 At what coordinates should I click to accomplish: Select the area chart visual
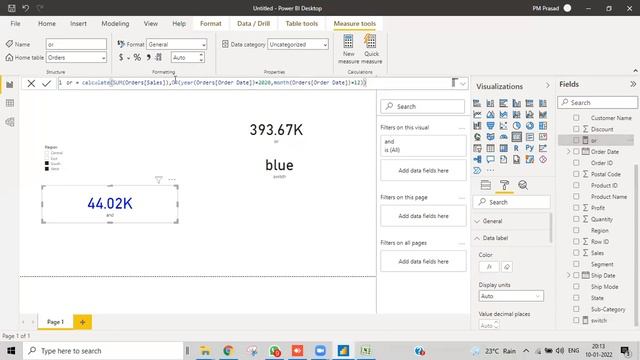point(490,115)
